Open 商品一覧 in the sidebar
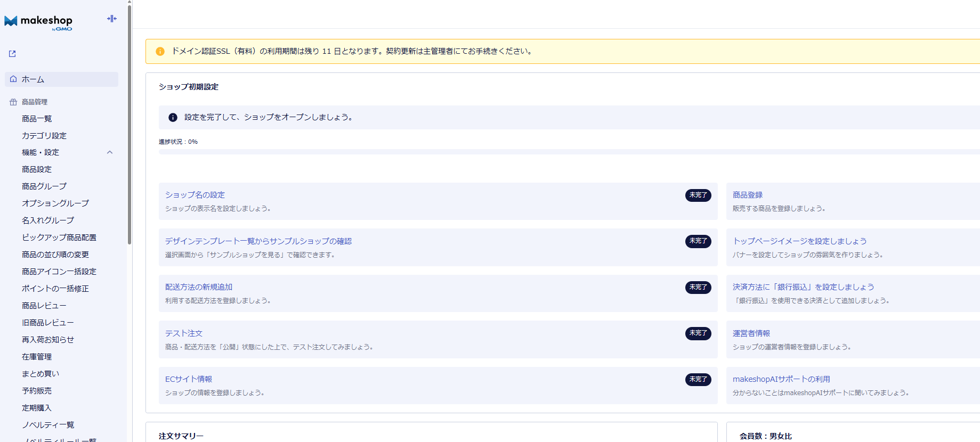The width and height of the screenshot is (980, 442). point(37,119)
